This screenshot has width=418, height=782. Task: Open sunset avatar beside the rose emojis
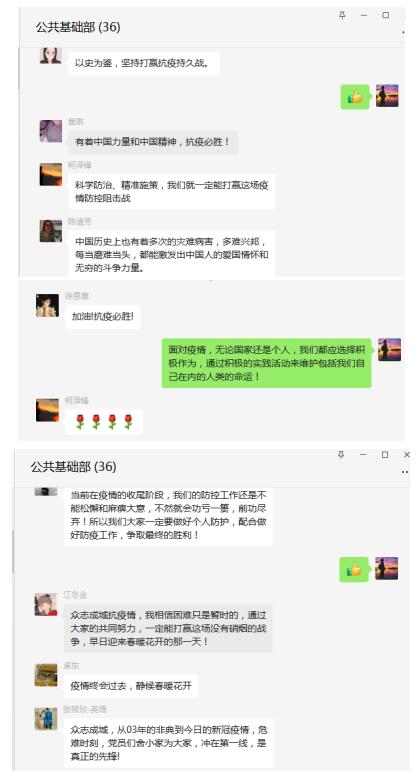tap(47, 410)
